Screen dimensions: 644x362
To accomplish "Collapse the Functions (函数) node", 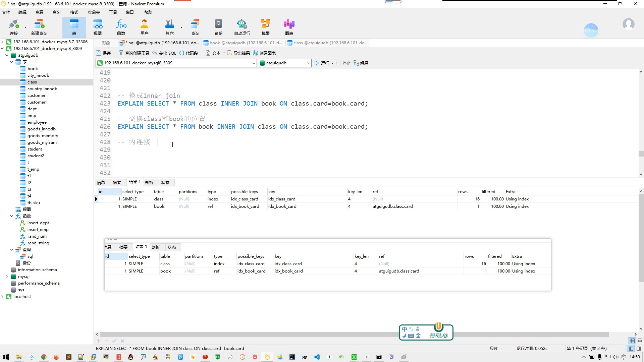I will click(x=12, y=216).
